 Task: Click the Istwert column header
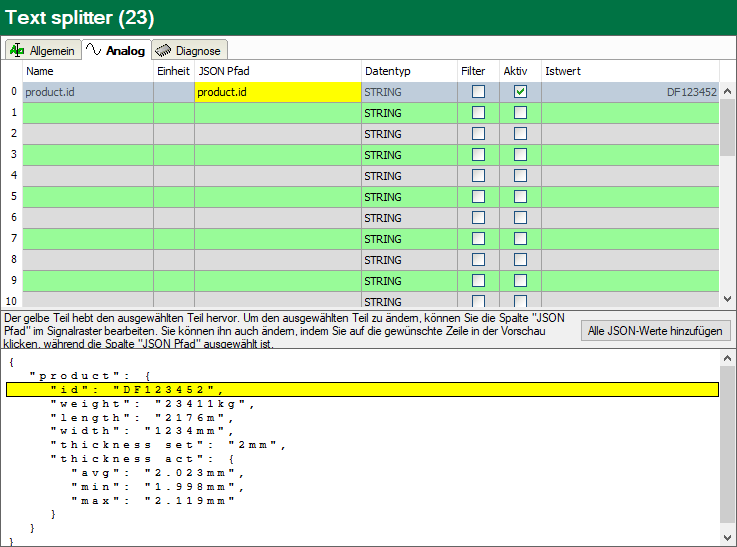click(630, 71)
